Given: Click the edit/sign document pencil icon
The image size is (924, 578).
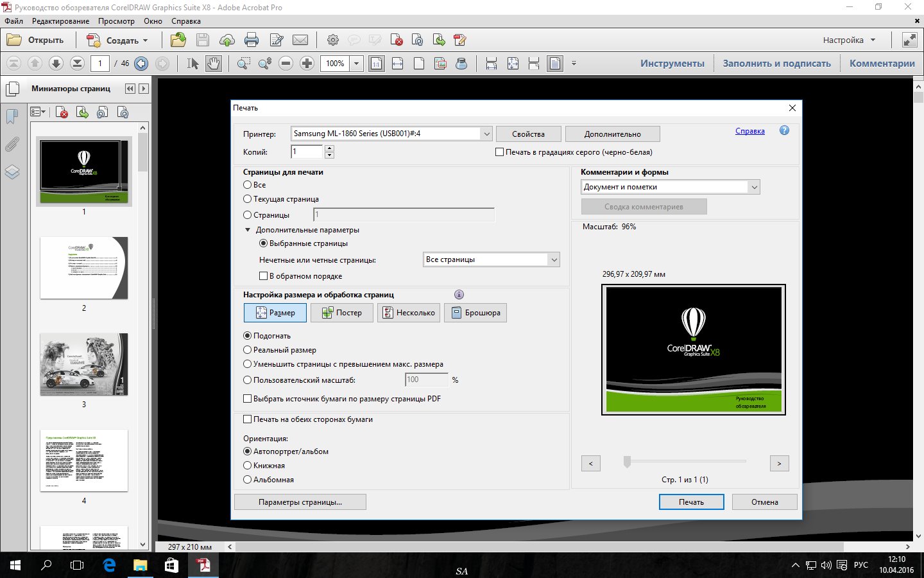Looking at the screenshot, I should [x=277, y=40].
